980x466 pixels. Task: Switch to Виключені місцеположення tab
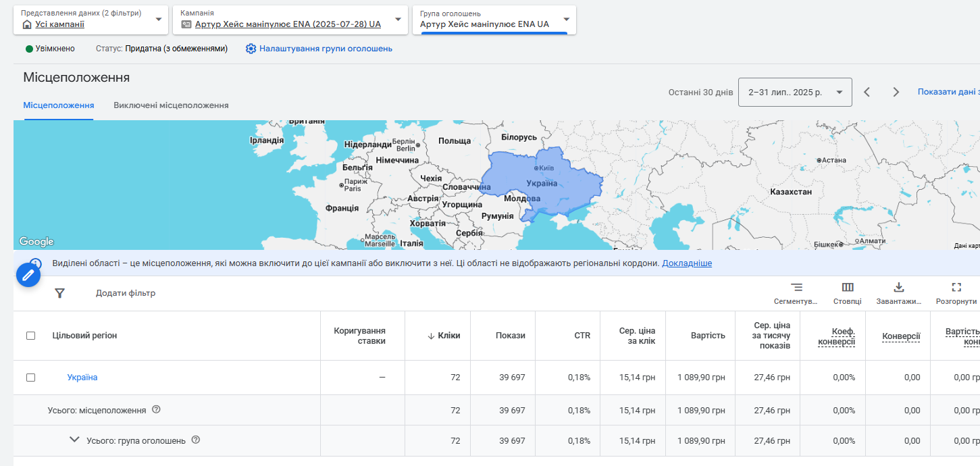(x=171, y=105)
